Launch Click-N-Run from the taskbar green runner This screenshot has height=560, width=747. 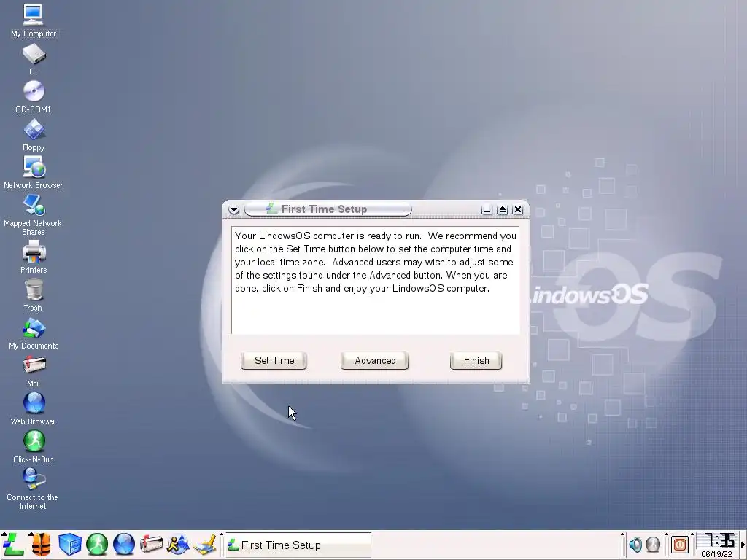tap(97, 545)
